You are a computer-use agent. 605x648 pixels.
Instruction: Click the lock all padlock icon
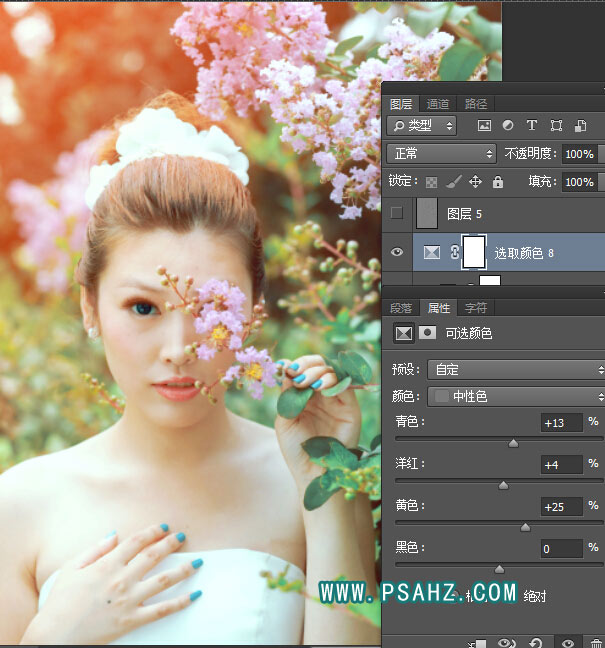pyautogui.click(x=498, y=182)
